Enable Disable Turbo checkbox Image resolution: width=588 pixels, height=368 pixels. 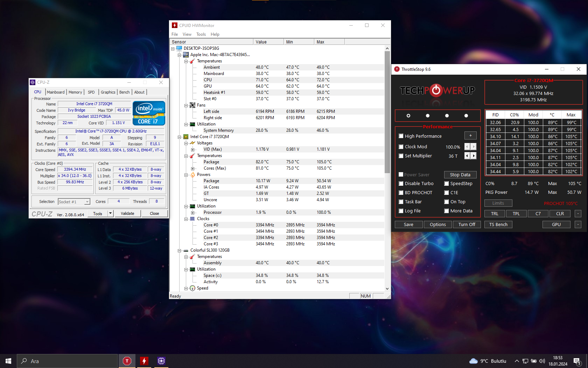(x=401, y=183)
